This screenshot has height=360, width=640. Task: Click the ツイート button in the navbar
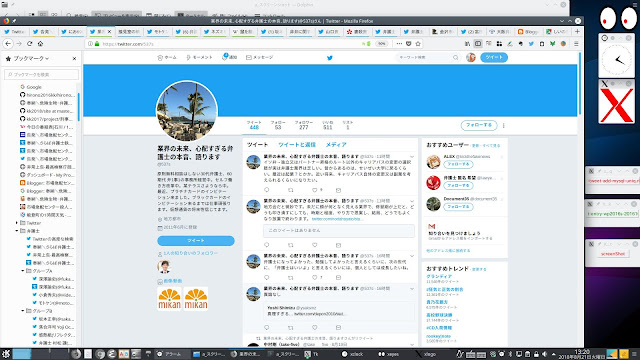coord(494,58)
